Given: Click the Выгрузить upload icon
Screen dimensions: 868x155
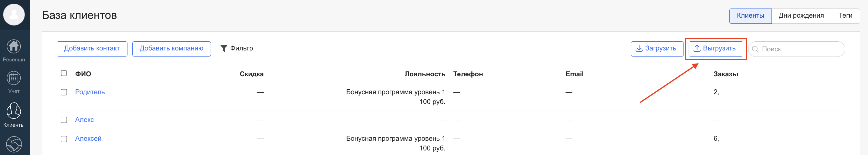Looking at the screenshot, I should click(697, 49).
